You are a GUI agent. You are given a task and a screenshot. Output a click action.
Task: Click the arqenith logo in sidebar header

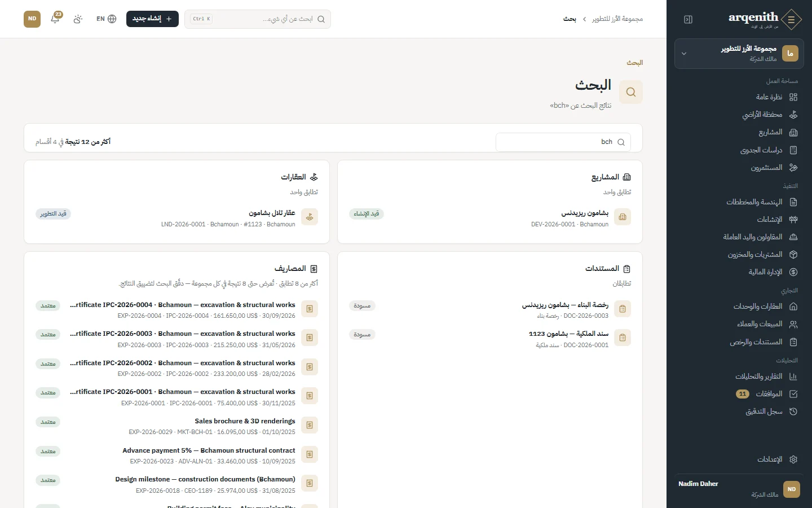click(x=765, y=19)
